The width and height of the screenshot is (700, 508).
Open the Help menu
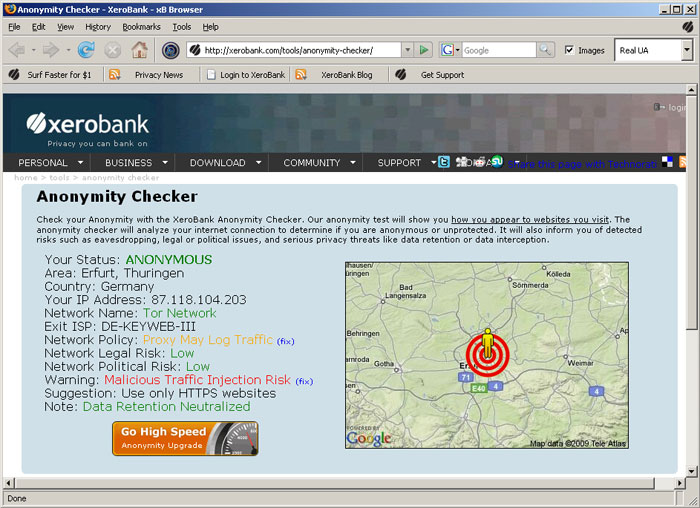[x=210, y=27]
